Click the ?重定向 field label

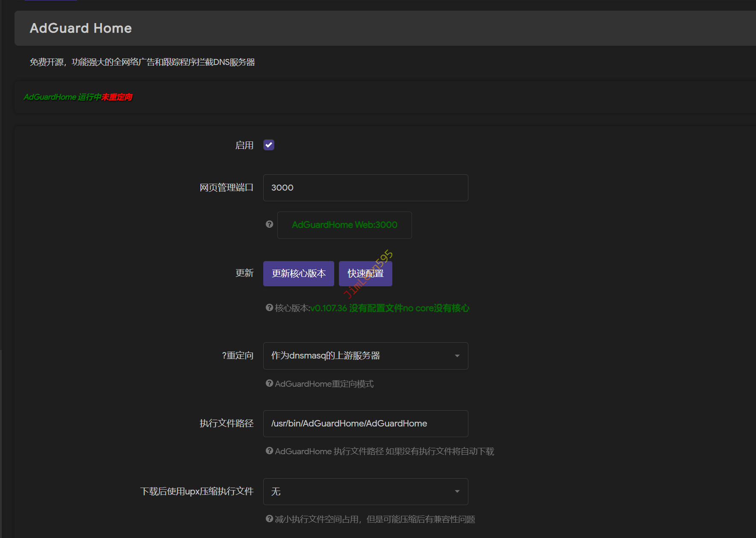pyautogui.click(x=238, y=356)
